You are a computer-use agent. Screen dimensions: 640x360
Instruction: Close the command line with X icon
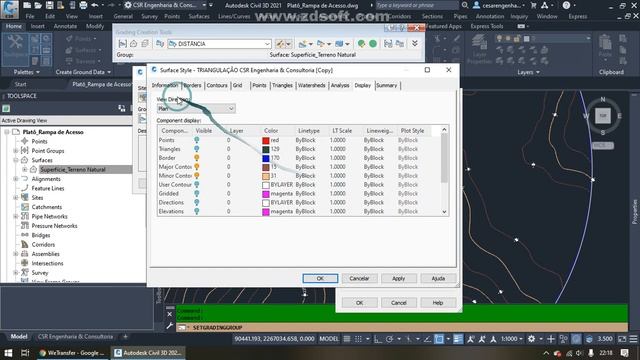170,314
